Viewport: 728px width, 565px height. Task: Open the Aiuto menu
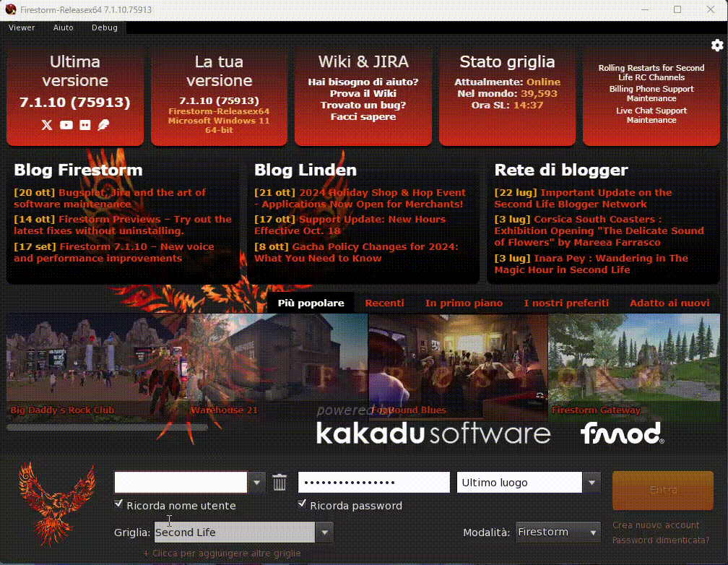(x=64, y=27)
